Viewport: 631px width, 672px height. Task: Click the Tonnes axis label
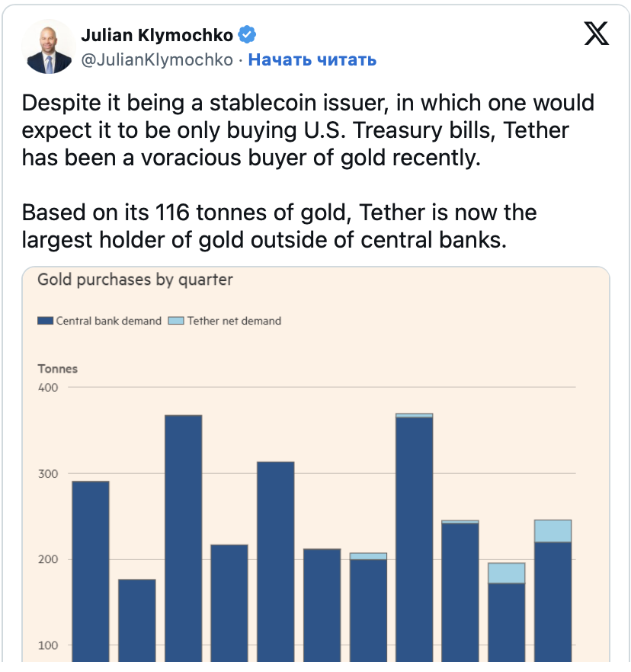click(x=57, y=369)
